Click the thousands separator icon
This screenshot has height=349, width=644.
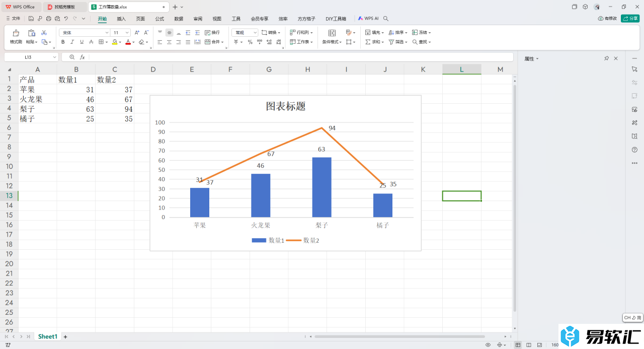tap(259, 42)
